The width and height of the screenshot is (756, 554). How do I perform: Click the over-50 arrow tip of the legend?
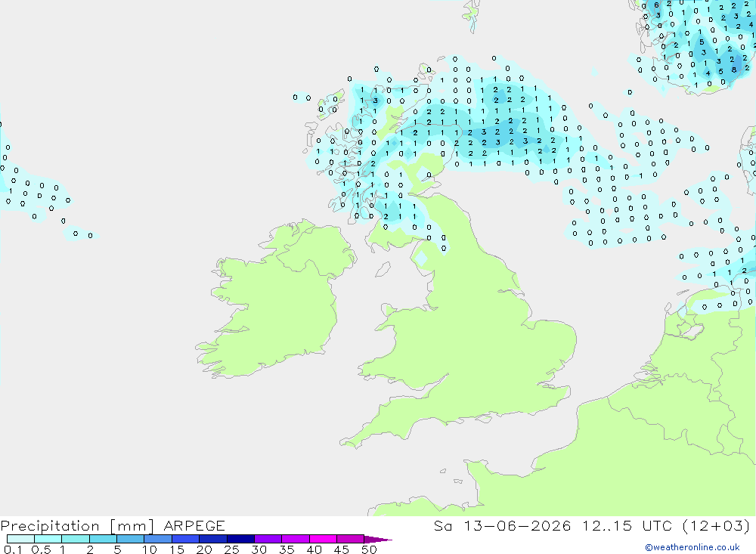[378, 539]
